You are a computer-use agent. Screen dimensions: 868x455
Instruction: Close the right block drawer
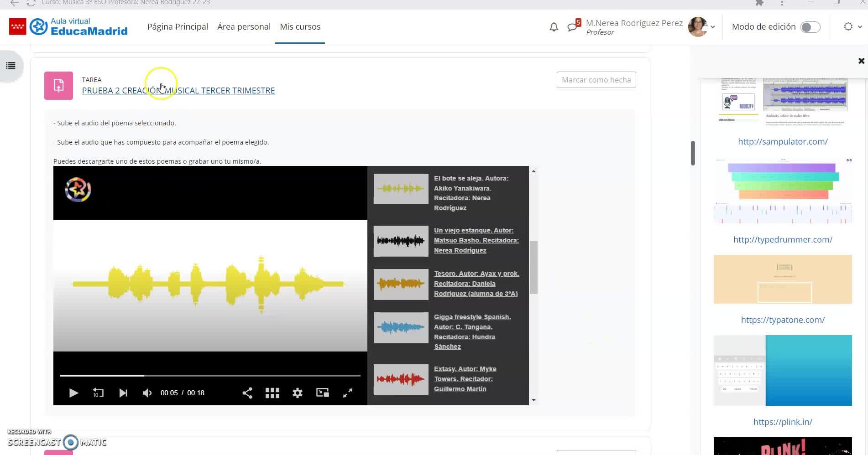coord(861,61)
